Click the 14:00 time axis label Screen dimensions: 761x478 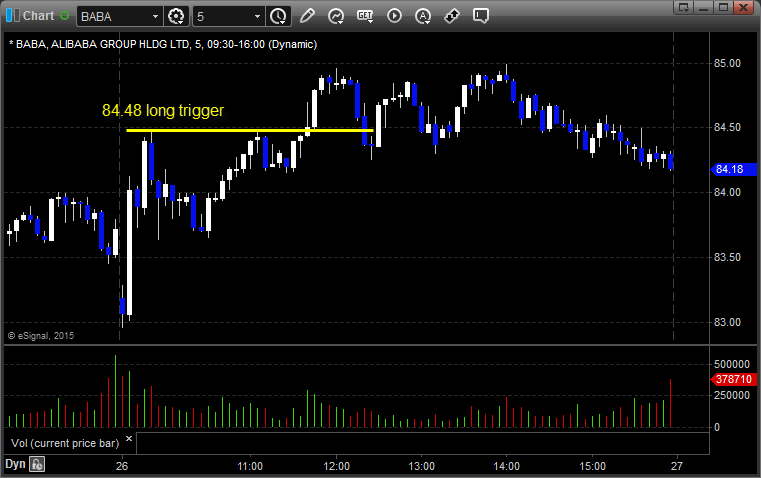tap(507, 466)
